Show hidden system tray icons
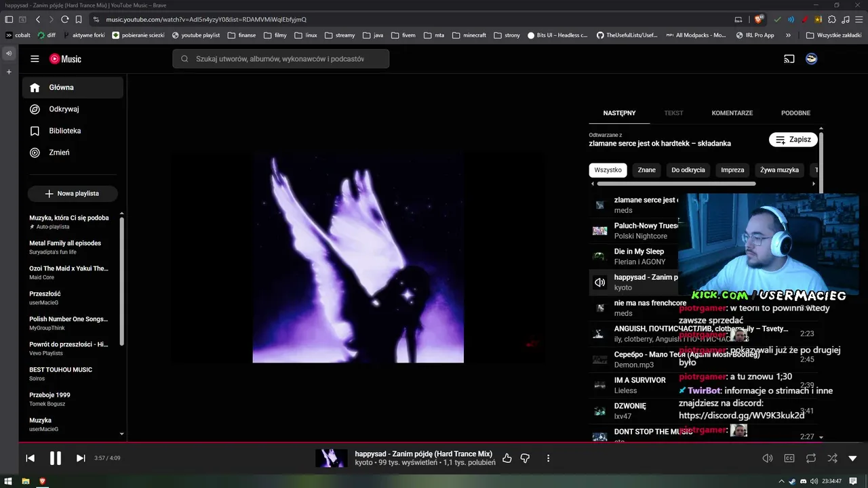Screen dimensions: 868x488 pos(781,481)
